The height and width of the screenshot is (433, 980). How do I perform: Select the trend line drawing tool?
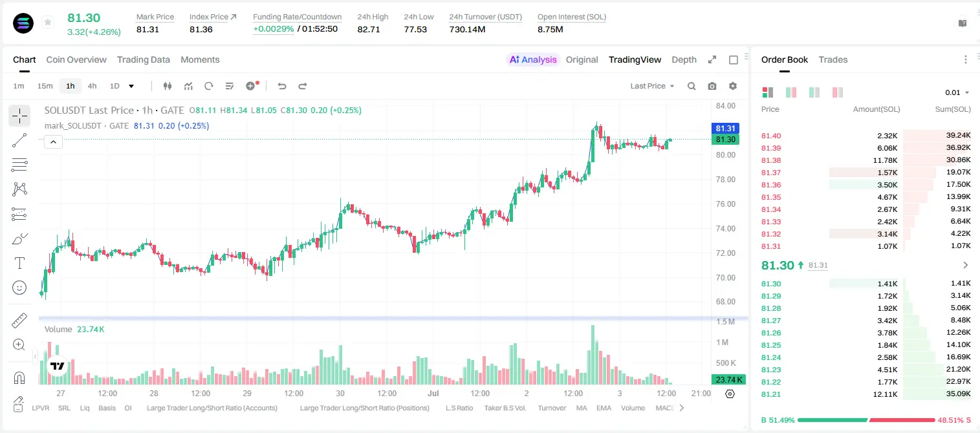[19, 140]
